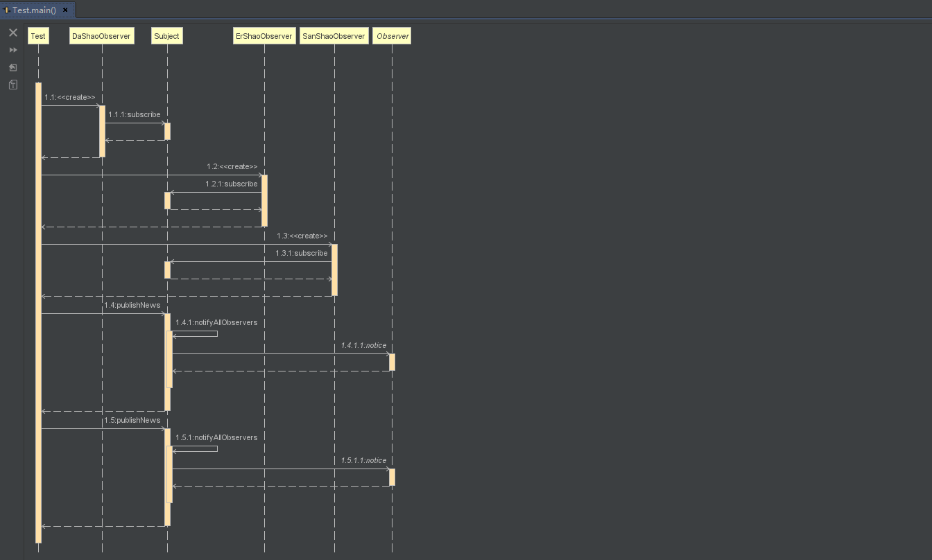Open the DaShaoObserver class box
The height and width of the screenshot is (560, 932).
(101, 35)
